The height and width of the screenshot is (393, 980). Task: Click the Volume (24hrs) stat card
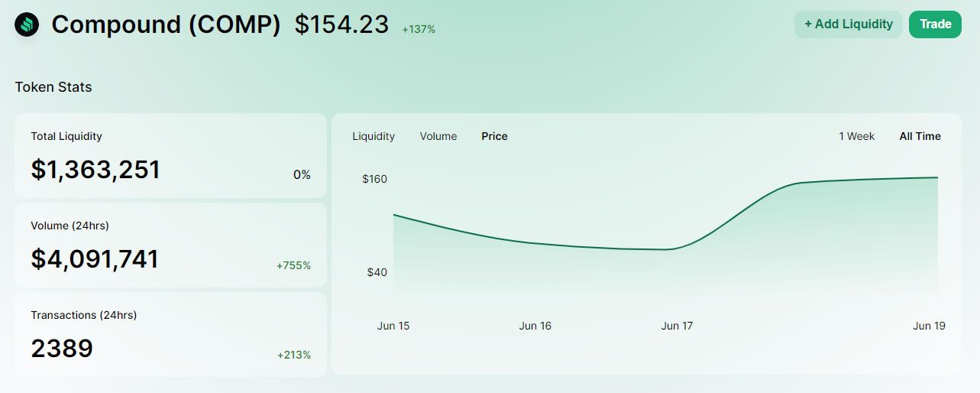(170, 245)
